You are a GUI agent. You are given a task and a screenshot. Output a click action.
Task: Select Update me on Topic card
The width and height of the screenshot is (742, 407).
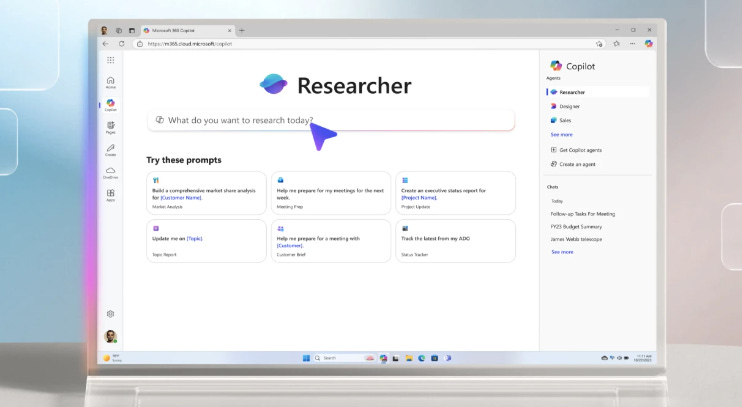point(206,241)
